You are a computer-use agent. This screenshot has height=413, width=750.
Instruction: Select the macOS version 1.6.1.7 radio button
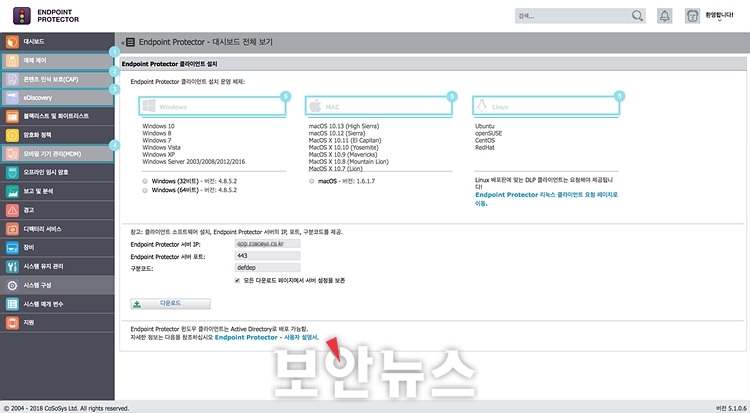click(311, 181)
